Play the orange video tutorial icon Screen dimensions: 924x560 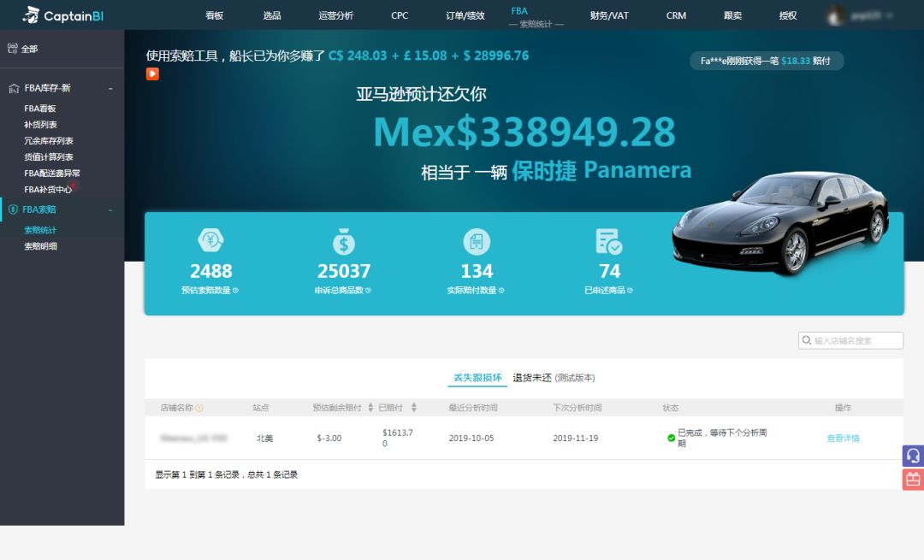152,74
